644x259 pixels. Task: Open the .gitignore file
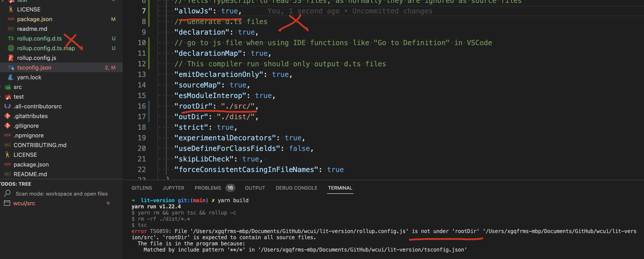pyautogui.click(x=26, y=126)
